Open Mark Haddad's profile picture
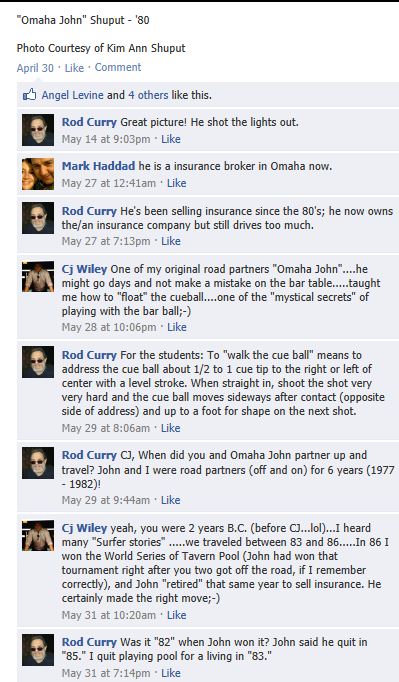Image resolution: width=399 pixels, height=682 pixels. [x=38, y=174]
